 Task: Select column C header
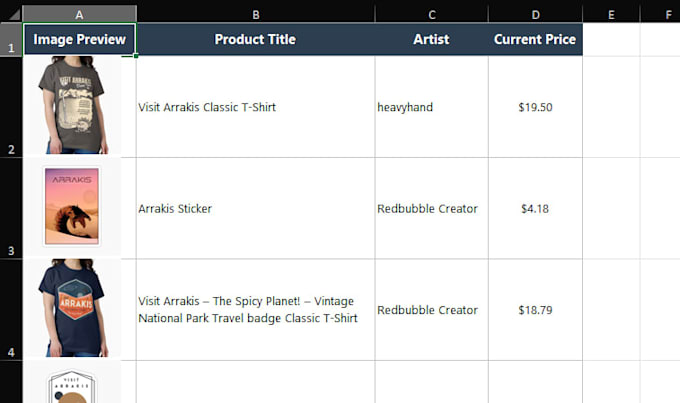432,14
